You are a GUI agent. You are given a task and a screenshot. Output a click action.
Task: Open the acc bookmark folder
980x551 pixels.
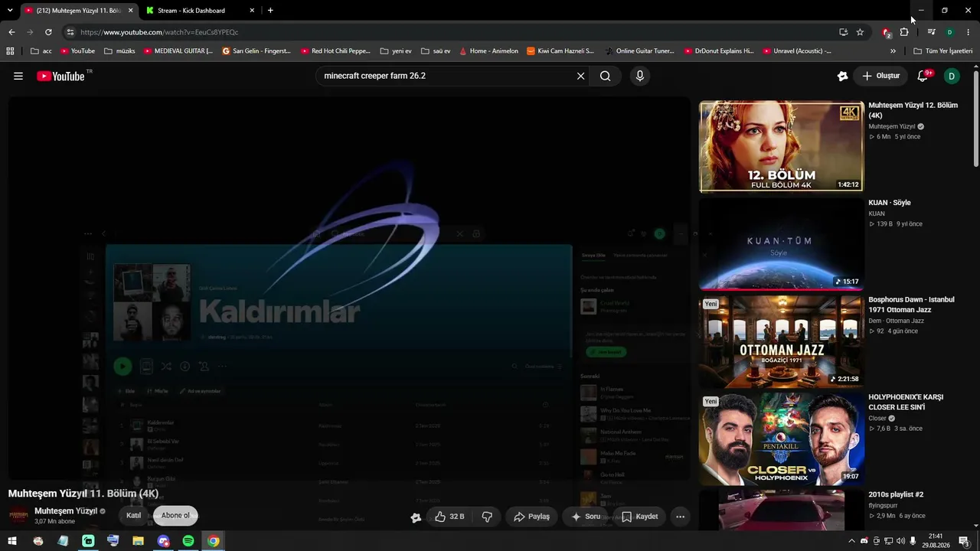pyautogui.click(x=41, y=51)
